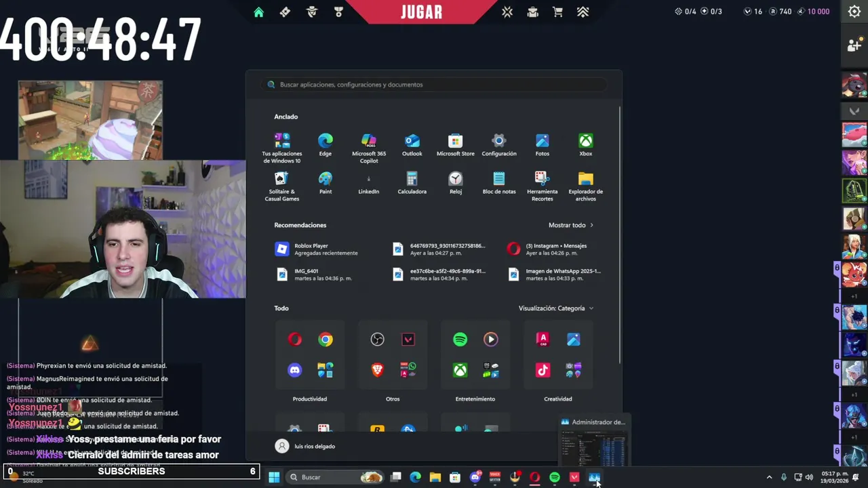Open Bloc de notas
This screenshot has height=488, width=868.
(499, 182)
